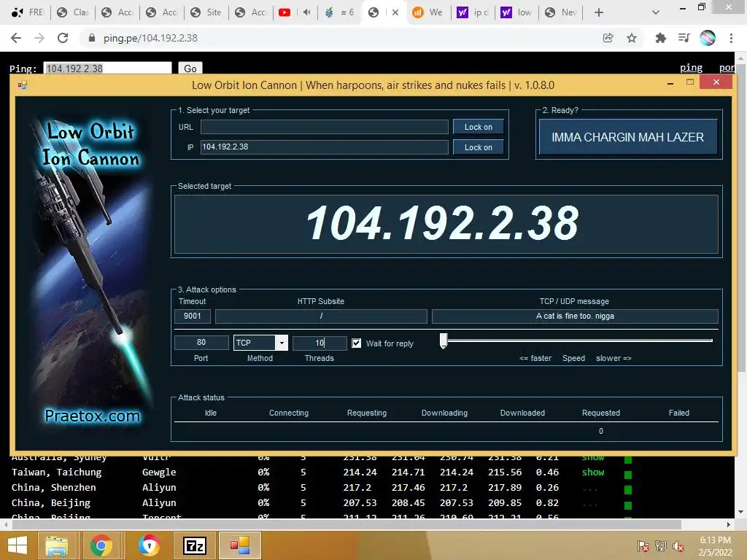Open the Chrome three-dot menu

731,38
